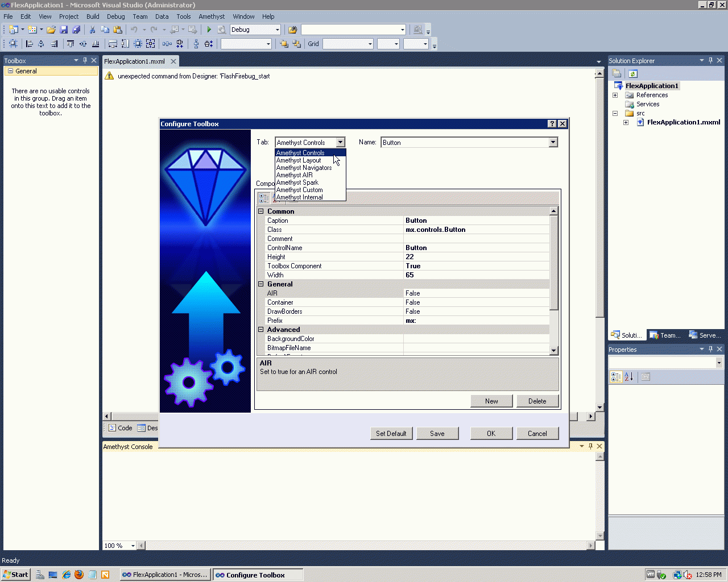Expand the FlexApplication1.mxml tree node
The height and width of the screenshot is (582, 728).
tap(626, 122)
